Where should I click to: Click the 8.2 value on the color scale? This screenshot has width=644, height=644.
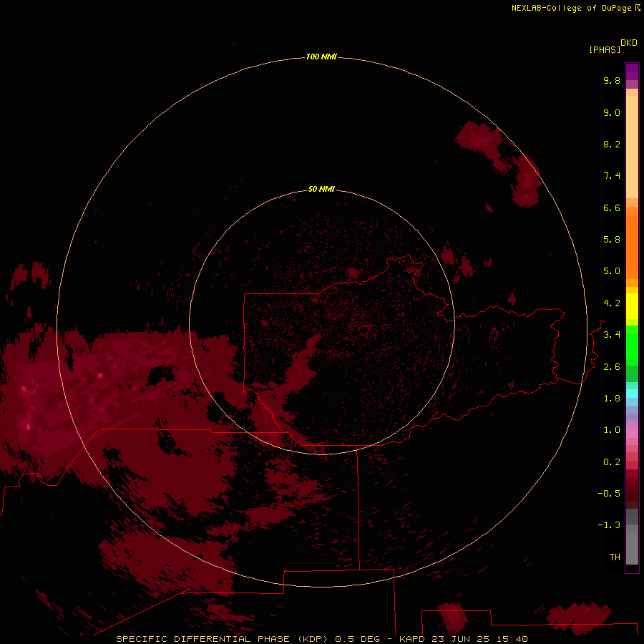612,144
